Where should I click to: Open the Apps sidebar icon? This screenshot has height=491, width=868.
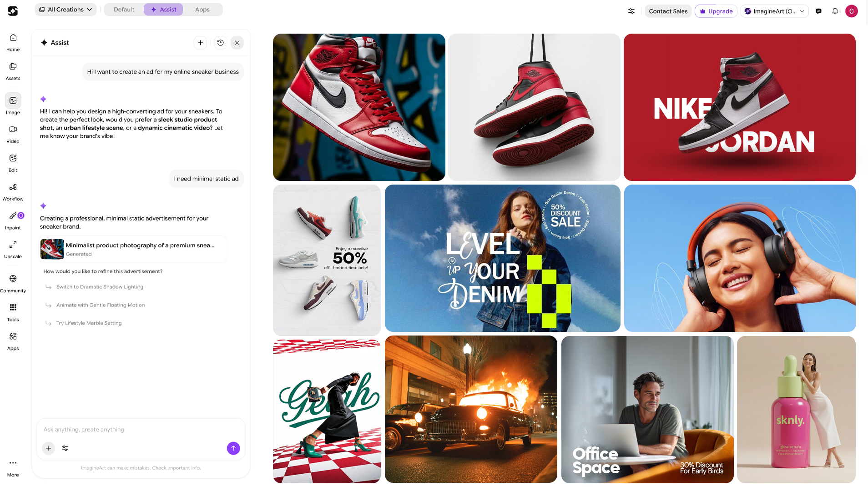point(13,341)
